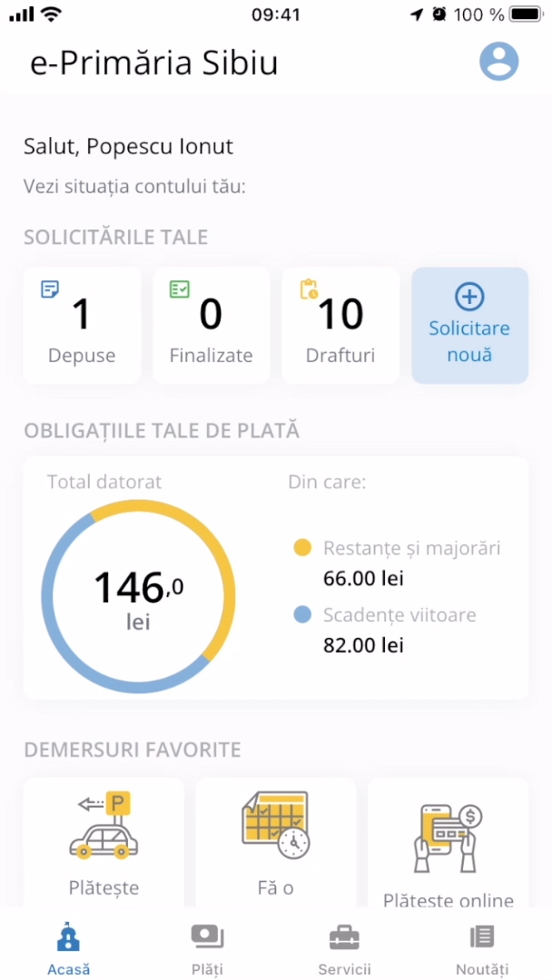The height and width of the screenshot is (980, 552).
Task: Tap the plus icon for new request
Action: coord(469,297)
